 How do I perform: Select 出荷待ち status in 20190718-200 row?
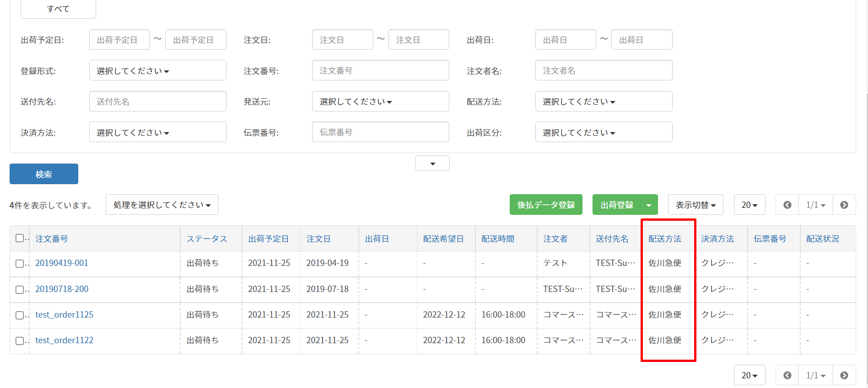tap(203, 289)
